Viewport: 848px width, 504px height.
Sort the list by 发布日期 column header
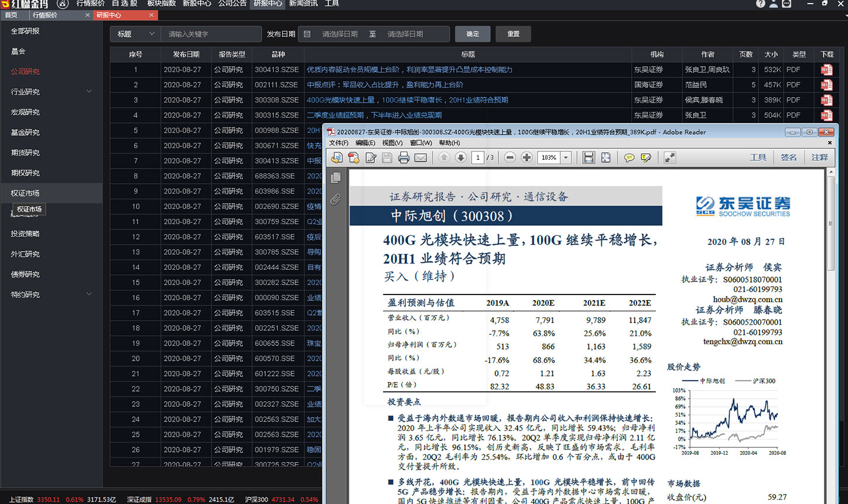(x=186, y=54)
